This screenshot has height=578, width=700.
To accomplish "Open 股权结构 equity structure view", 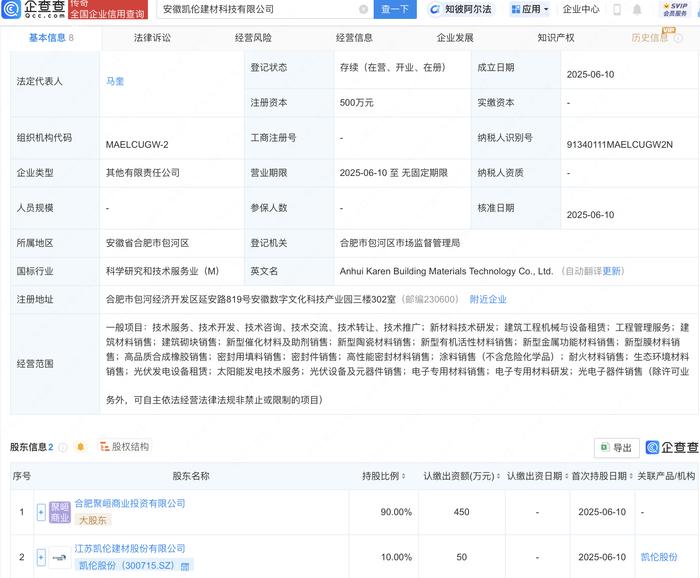I will [x=125, y=447].
